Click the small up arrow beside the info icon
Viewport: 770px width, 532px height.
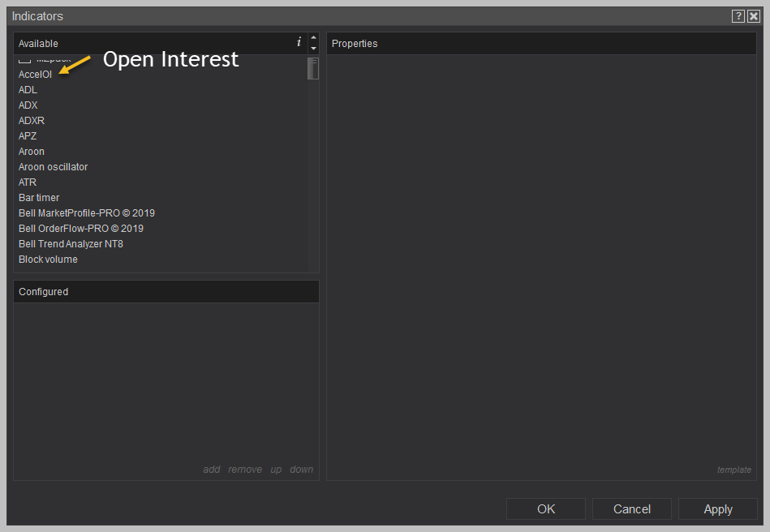tap(313, 38)
